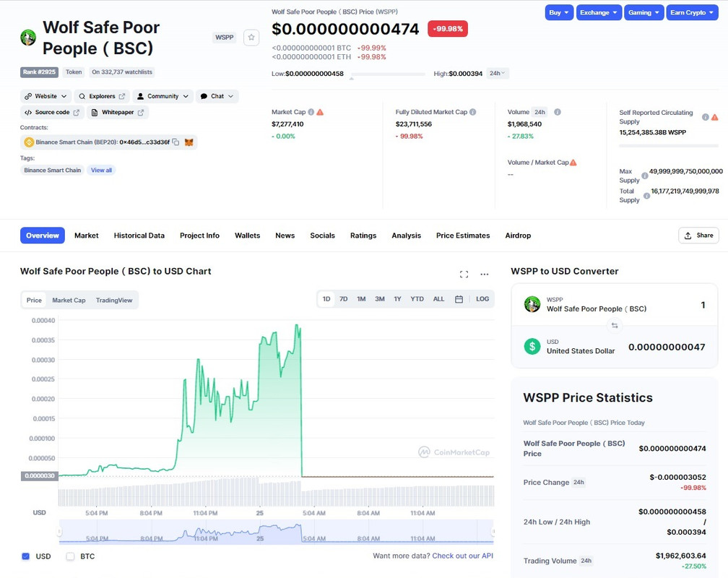Click the low-high price range bar
The height and width of the screenshot is (578, 728).
coord(388,74)
